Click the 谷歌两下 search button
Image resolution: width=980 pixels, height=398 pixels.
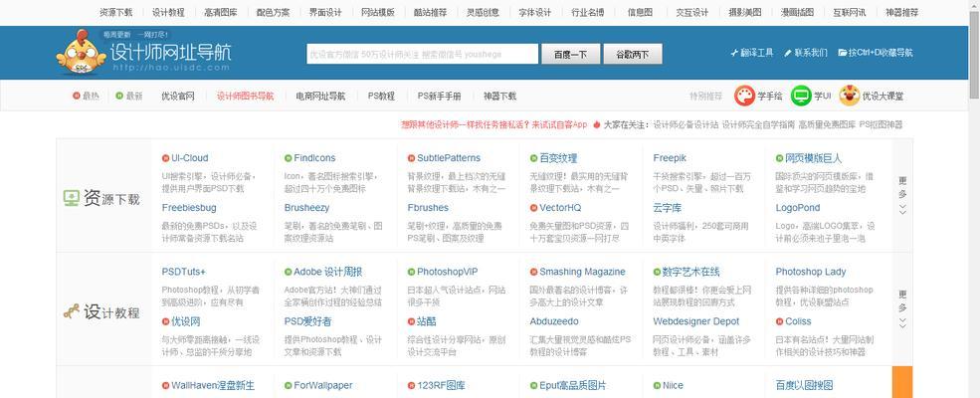coord(633,54)
